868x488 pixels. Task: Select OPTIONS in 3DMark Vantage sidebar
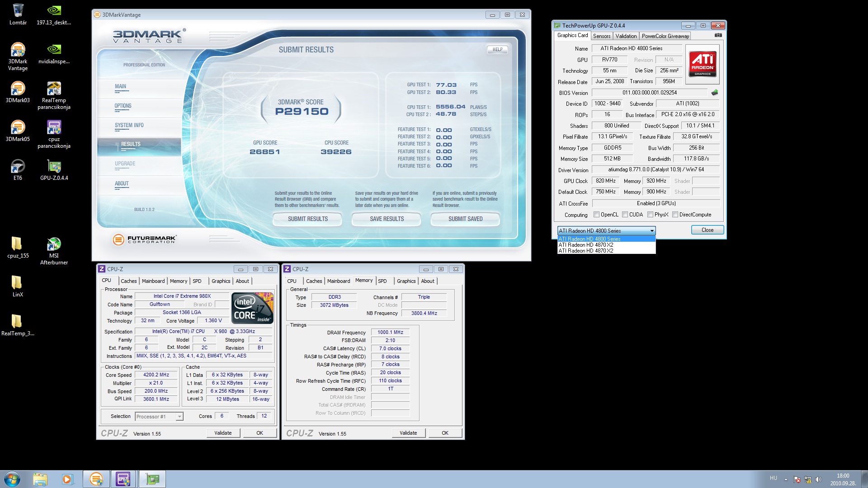click(123, 106)
